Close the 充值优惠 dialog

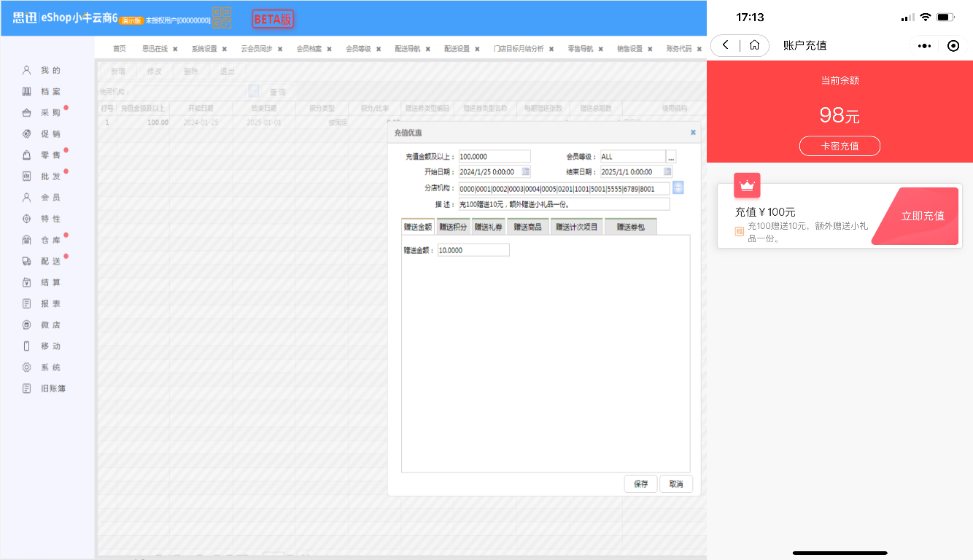tap(693, 133)
